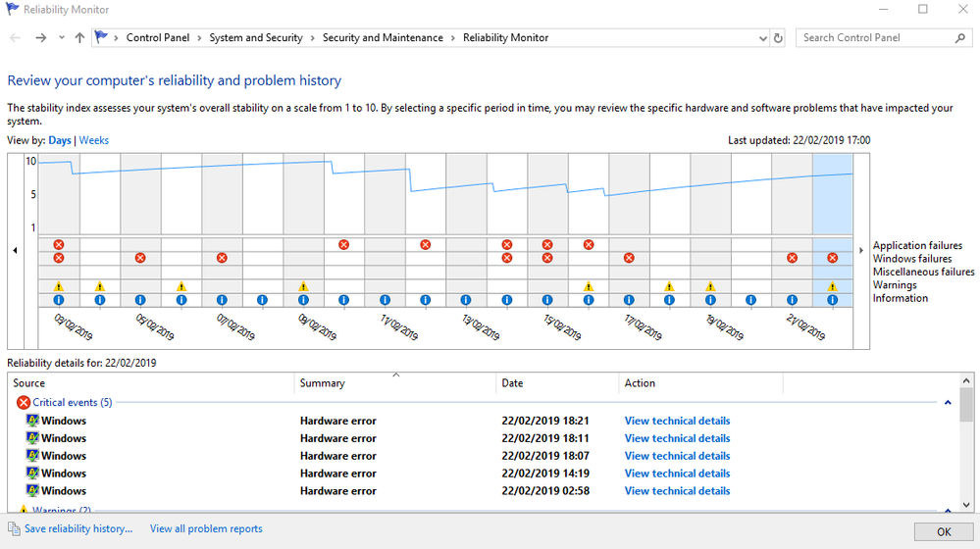Viewport: 980px width, 549px height.
Task: Sort the list by Source column
Action: point(151,383)
